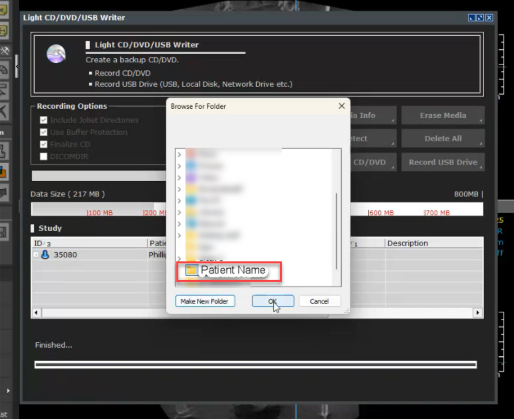Viewport: 514px width, 420px height.
Task: Click the colored blocks icon in left sidebar
Action: click(x=3, y=172)
